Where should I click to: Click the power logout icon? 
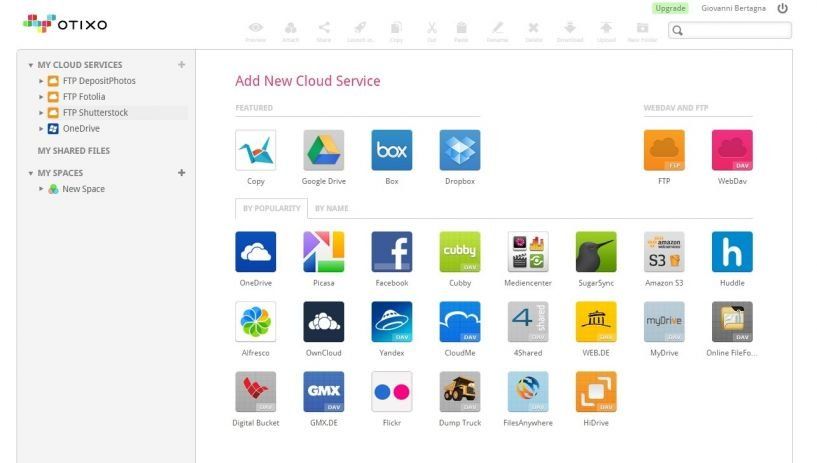782,8
